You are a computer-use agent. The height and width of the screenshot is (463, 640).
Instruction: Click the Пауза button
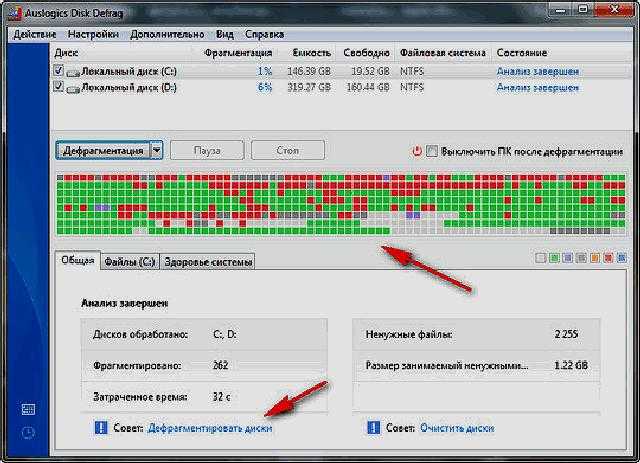(207, 151)
